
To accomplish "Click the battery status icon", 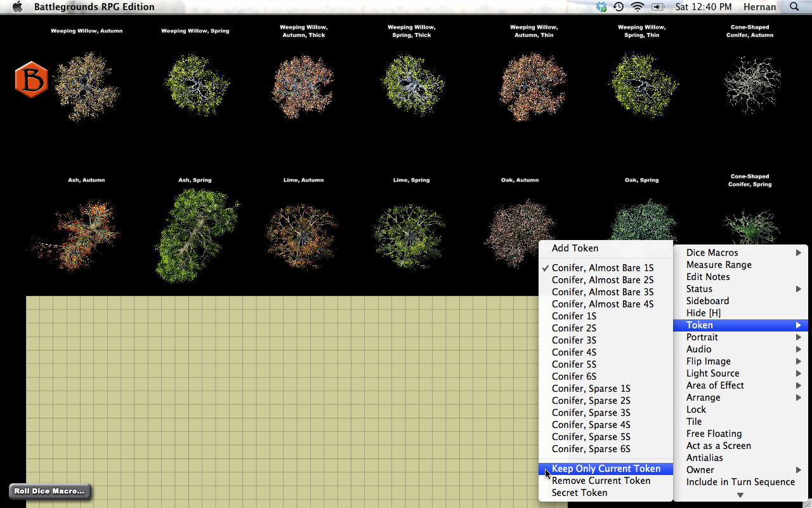I will (657, 7).
